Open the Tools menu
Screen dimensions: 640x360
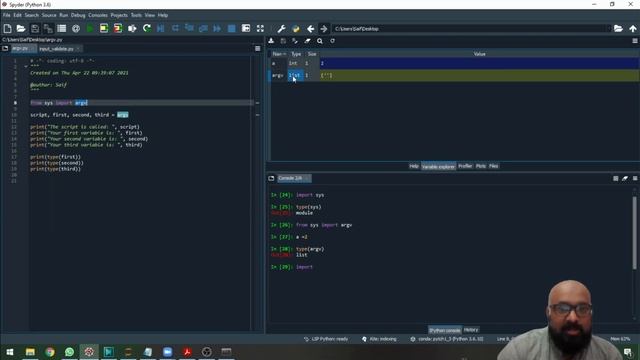[x=136, y=15]
